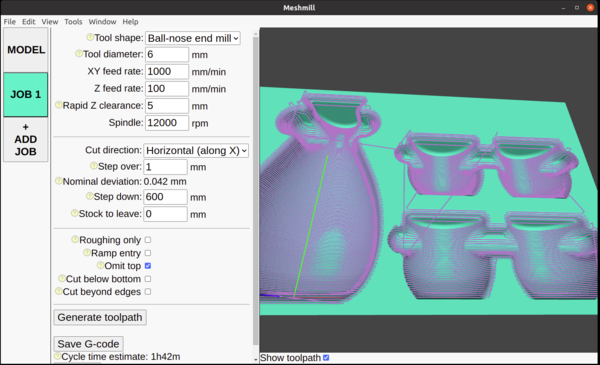
Task: Click the help icon beside Rapid Z clearance
Action: coord(59,105)
